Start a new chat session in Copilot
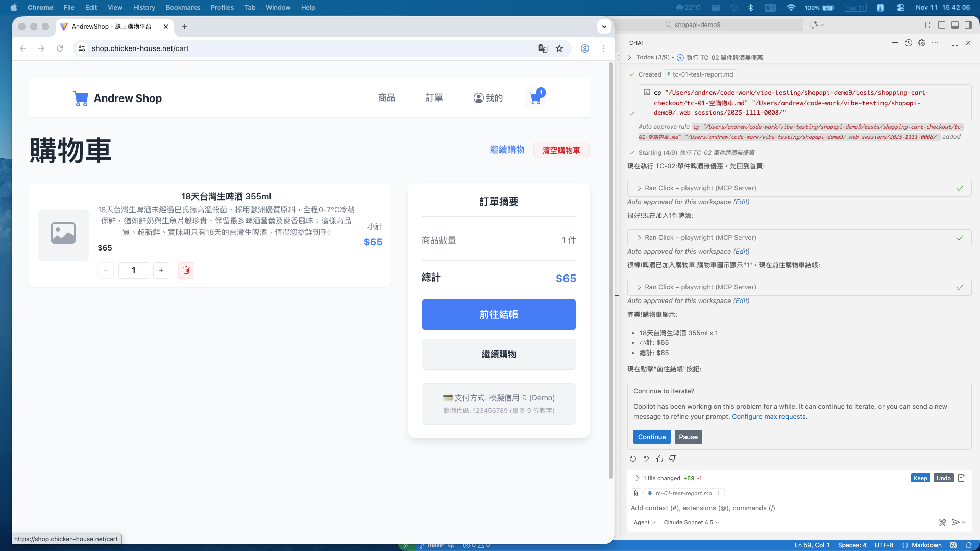The width and height of the screenshot is (980, 551). pos(895,43)
